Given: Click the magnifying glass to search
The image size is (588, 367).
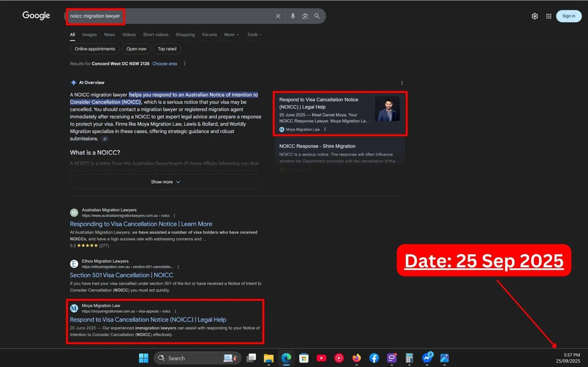Looking at the screenshot, I should click(317, 16).
